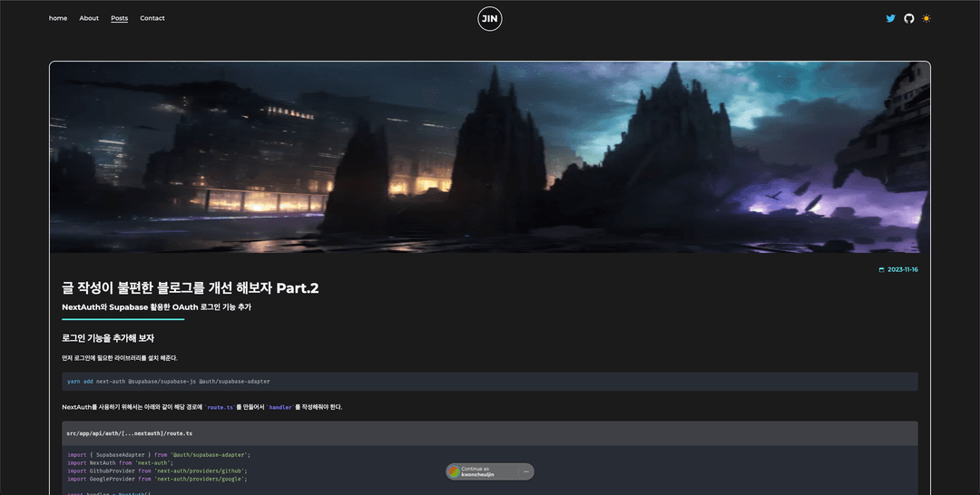Click the import SupabaseAdapter code line

tap(159, 455)
